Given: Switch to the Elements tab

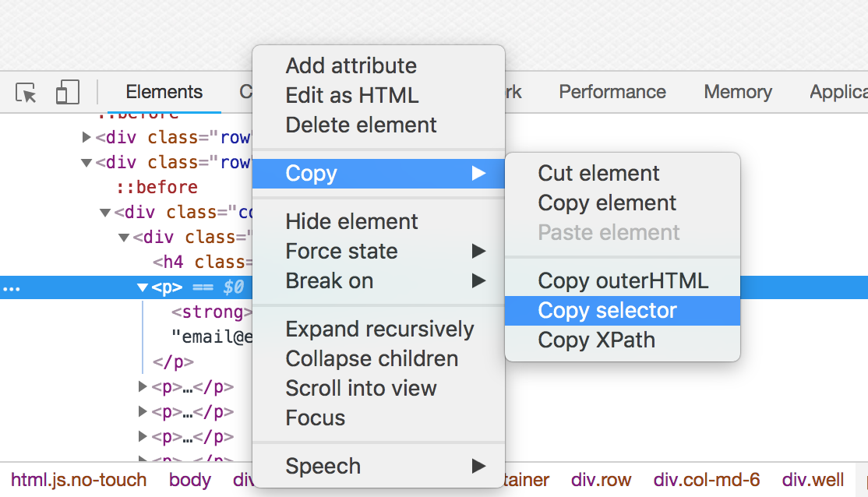Looking at the screenshot, I should tap(164, 92).
